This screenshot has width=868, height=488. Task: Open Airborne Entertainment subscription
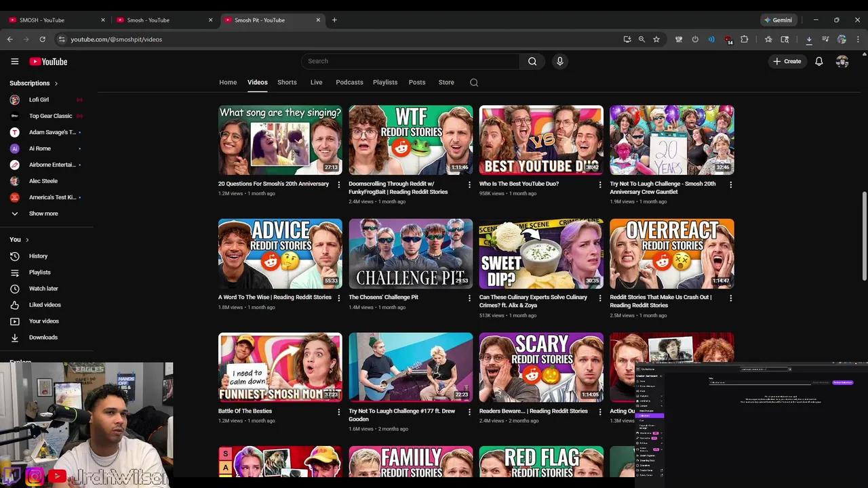(47, 165)
